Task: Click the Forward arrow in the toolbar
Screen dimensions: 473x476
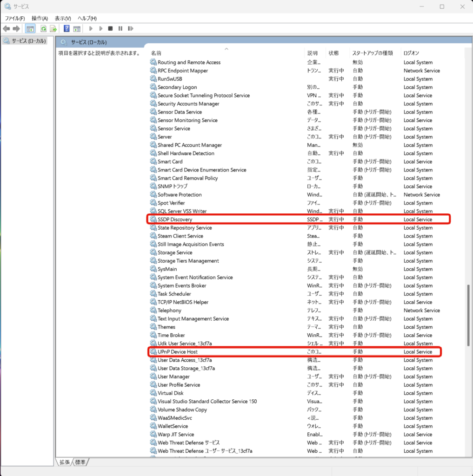Action: click(16, 29)
